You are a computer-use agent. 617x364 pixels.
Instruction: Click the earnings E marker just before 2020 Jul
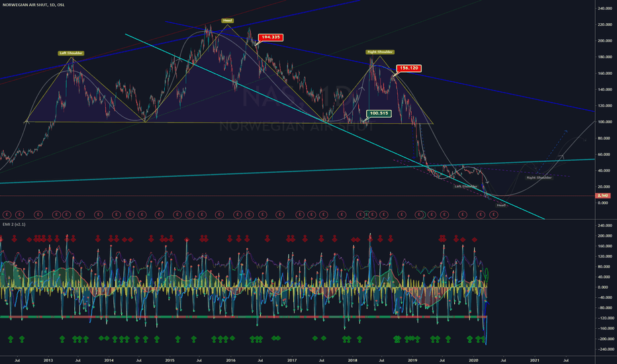click(x=493, y=214)
